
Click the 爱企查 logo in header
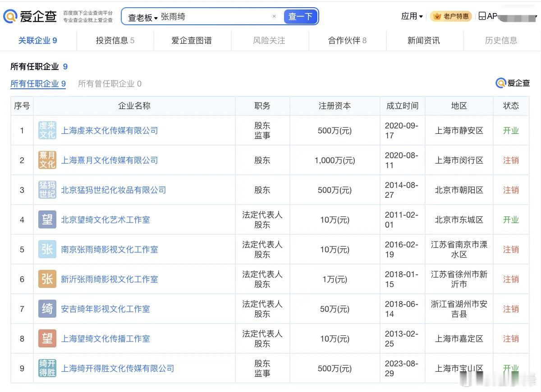click(30, 16)
